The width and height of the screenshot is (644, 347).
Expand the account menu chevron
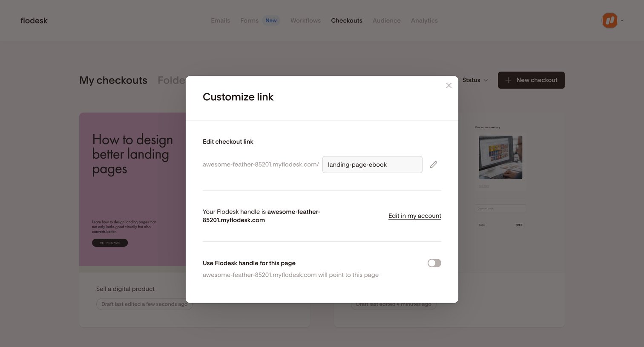(x=622, y=20)
